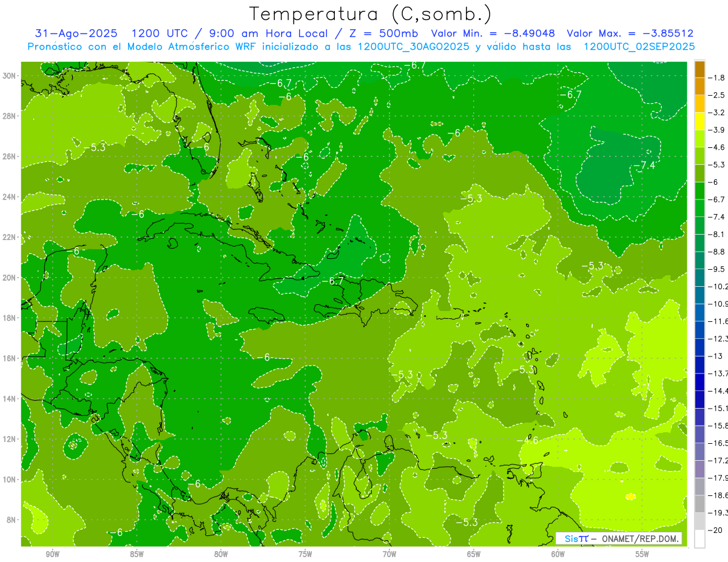Click the 75W longitude axis label

305,554
